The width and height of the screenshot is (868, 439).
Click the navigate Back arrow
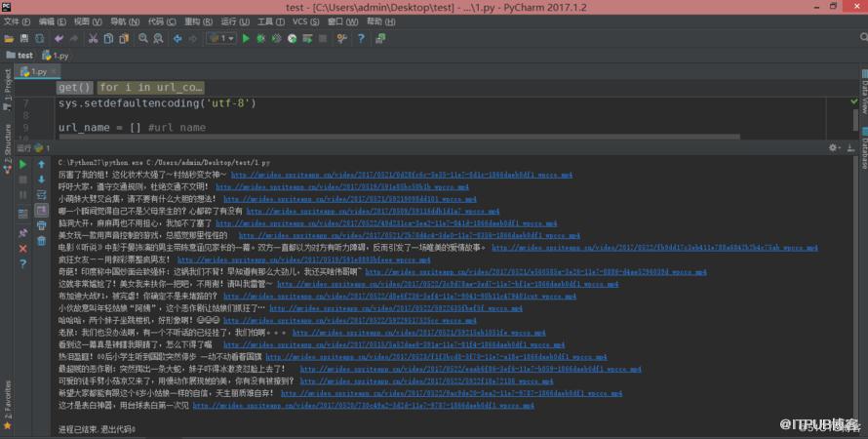[x=178, y=38]
